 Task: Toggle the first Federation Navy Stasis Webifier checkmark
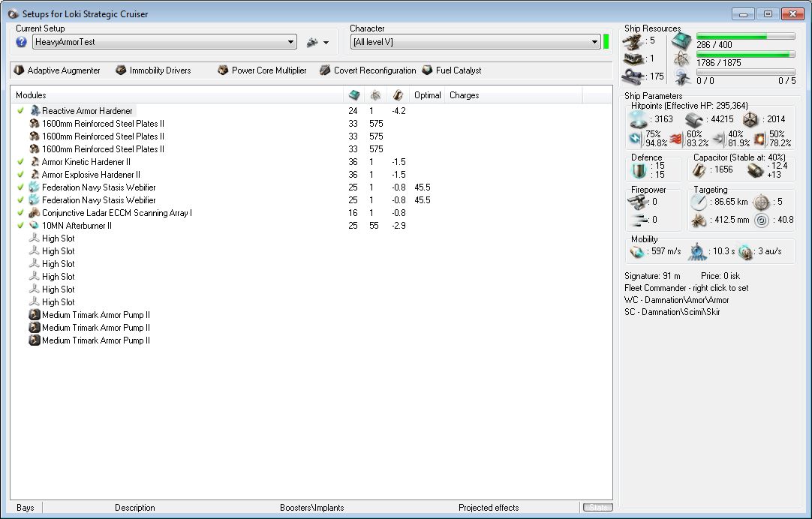tap(21, 187)
